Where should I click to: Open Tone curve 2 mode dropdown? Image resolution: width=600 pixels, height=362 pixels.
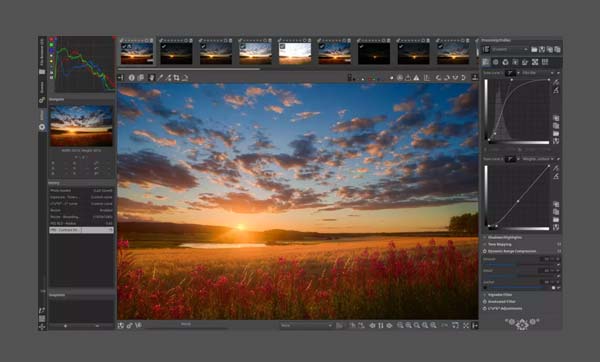pyautogui.click(x=538, y=159)
